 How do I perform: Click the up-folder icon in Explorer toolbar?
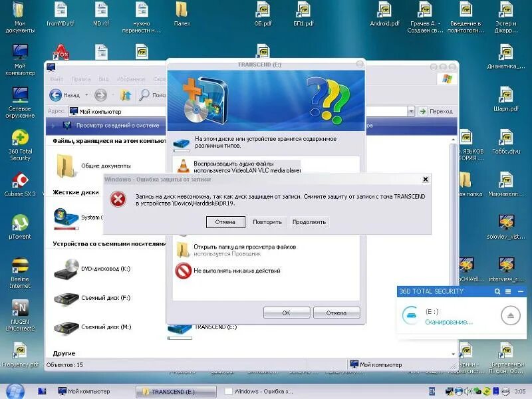tap(126, 95)
